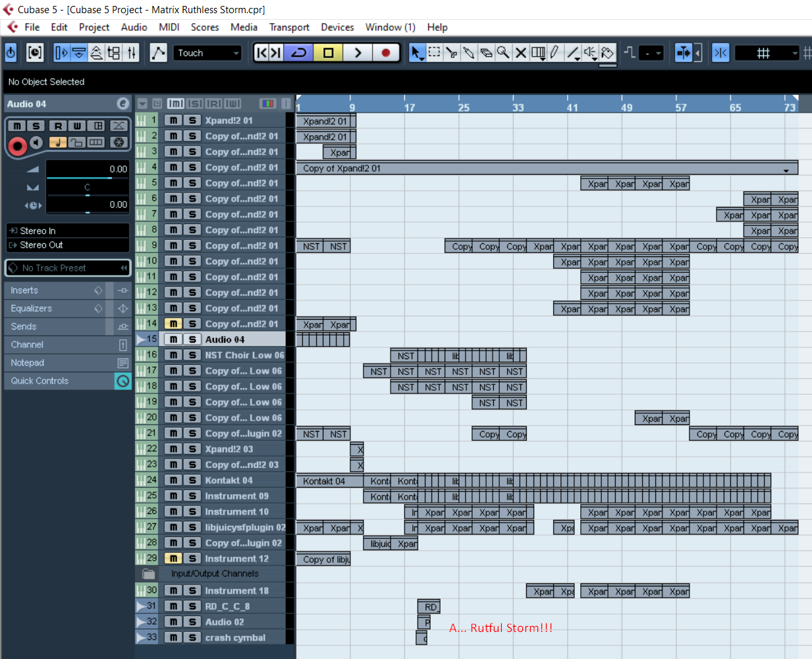The image size is (812, 659).
Task: Open the grid snap type dropdown
Action: (766, 53)
